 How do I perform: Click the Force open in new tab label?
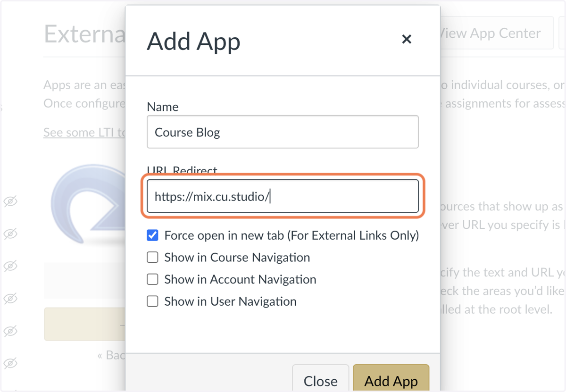(291, 235)
